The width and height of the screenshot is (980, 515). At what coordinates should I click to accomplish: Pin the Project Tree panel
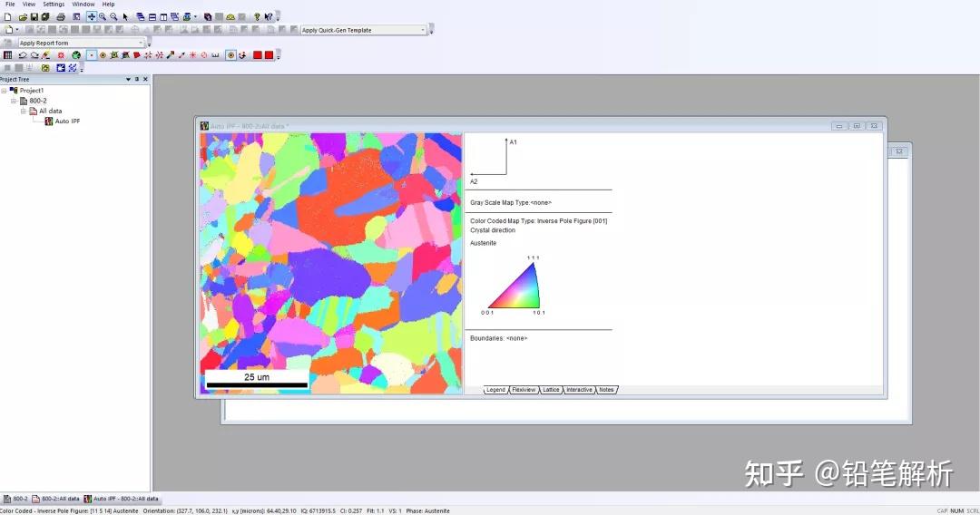click(x=137, y=79)
